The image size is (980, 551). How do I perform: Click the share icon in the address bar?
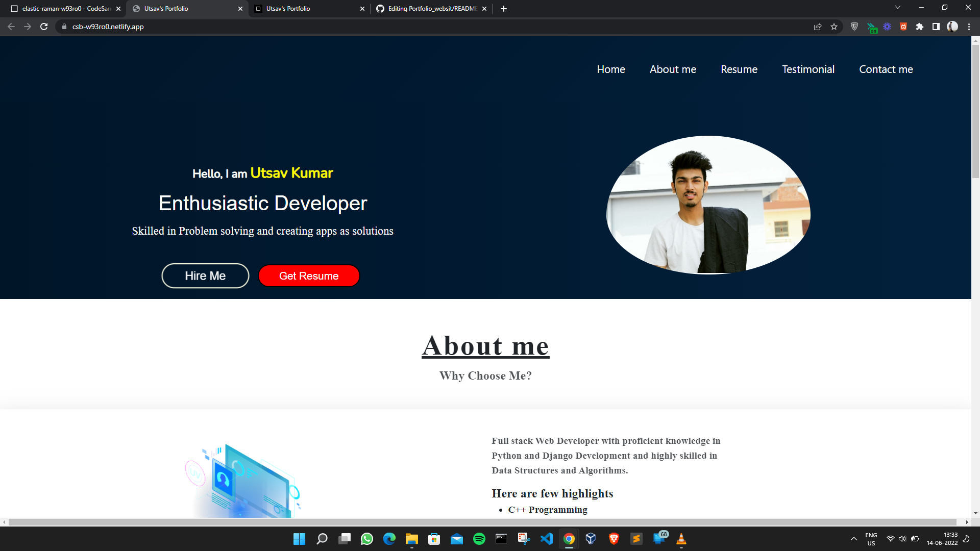(818, 27)
